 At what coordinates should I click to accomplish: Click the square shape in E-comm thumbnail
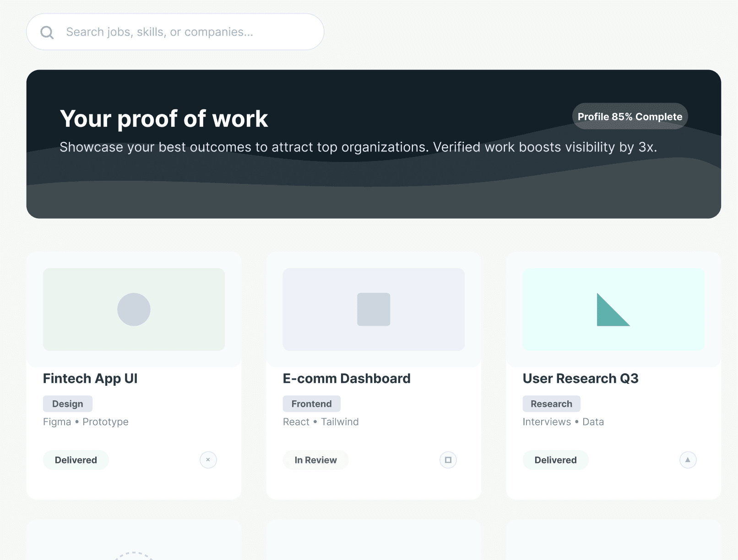[x=374, y=309]
